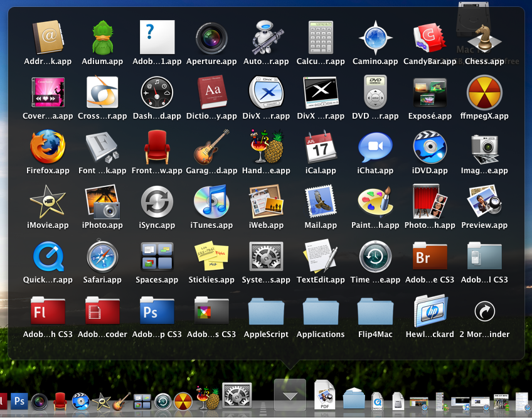Screen dimensions: 532x418
Task: Open QuickTime Player app icon
Action: (48, 257)
